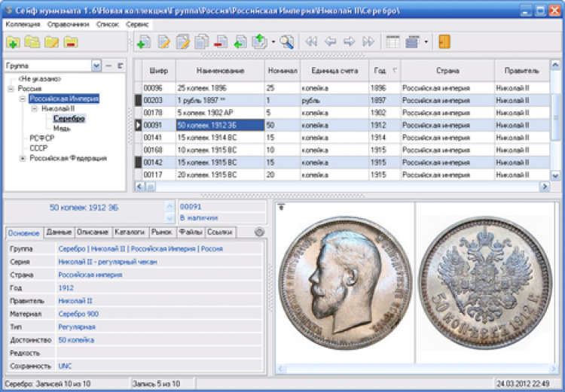The width and height of the screenshot is (565, 392).
Task: Open search with magnifying glass icon
Action: point(287,41)
